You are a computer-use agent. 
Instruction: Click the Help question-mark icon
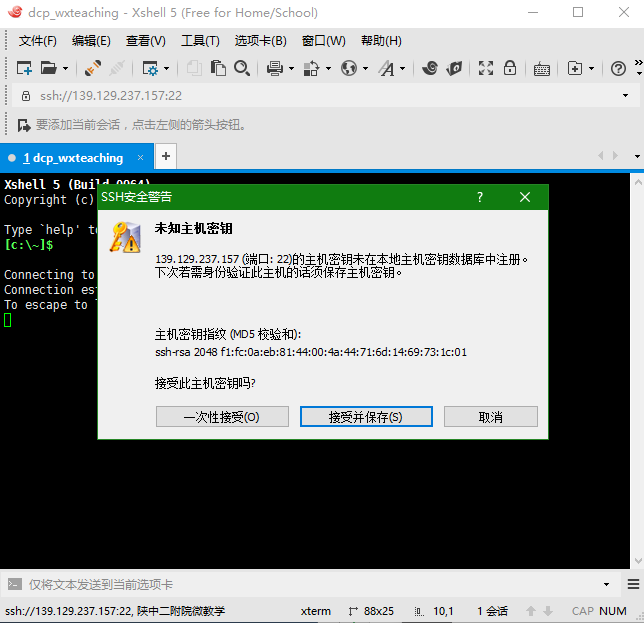[x=618, y=68]
